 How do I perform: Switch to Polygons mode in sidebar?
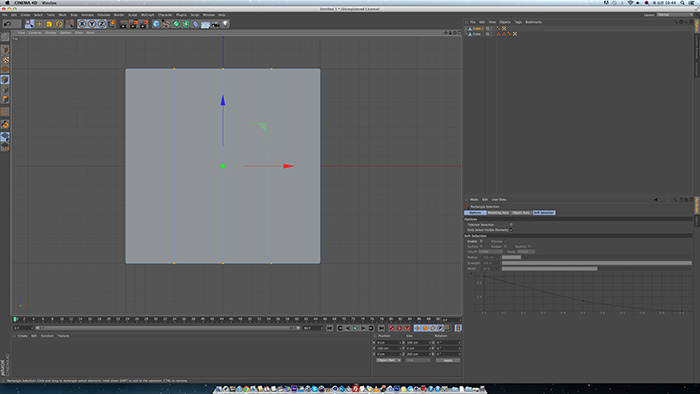(x=5, y=99)
